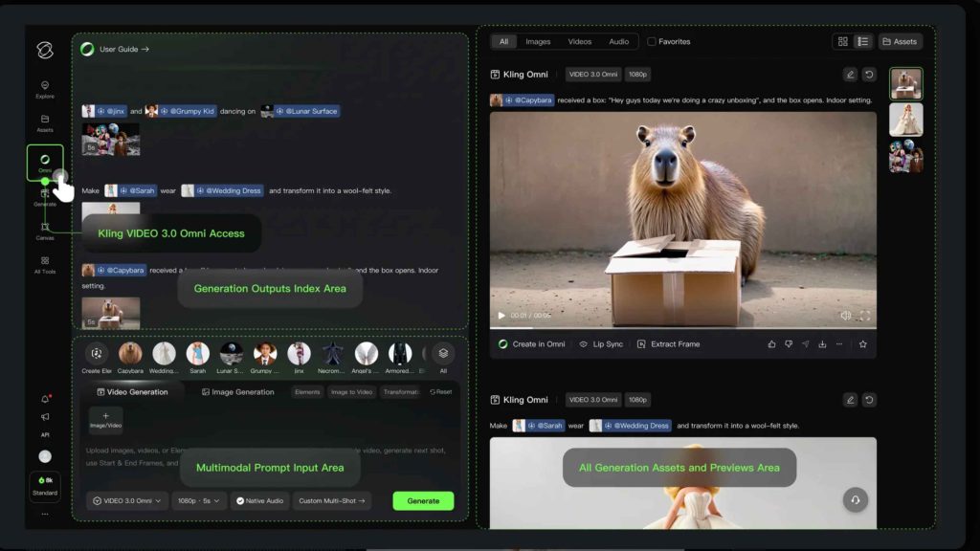Download the capybara video
Image resolution: width=980 pixels, height=551 pixels.
pyautogui.click(x=822, y=344)
